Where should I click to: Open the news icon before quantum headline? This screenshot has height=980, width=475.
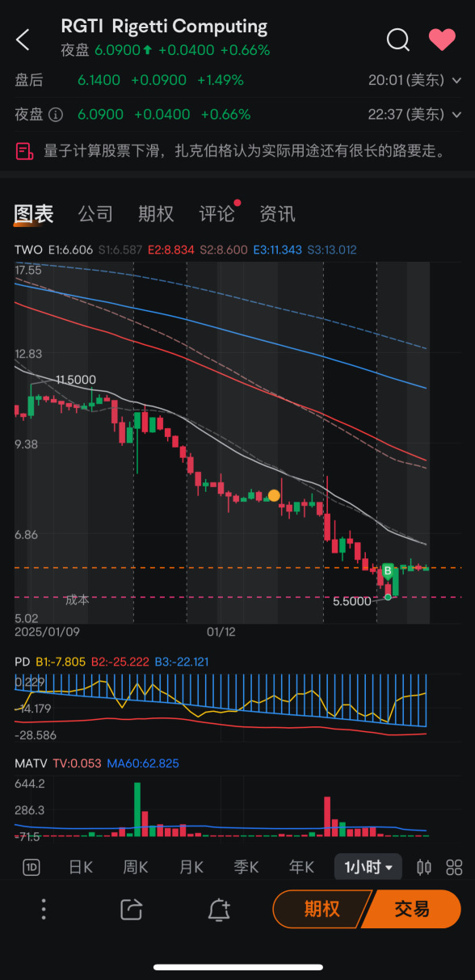(24, 150)
